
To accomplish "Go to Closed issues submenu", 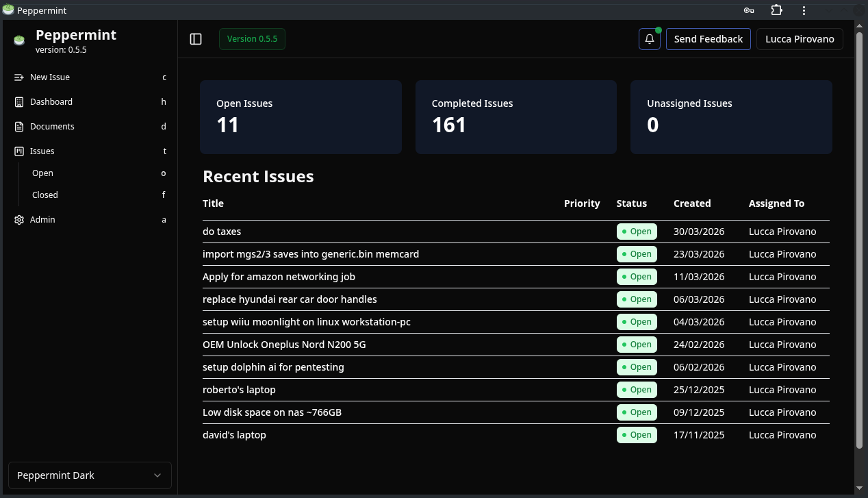I will (45, 195).
